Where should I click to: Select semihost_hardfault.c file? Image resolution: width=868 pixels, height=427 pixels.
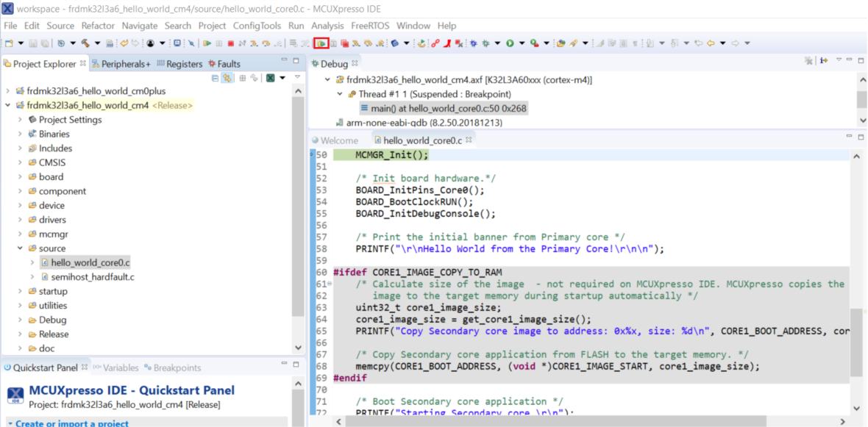(x=88, y=276)
